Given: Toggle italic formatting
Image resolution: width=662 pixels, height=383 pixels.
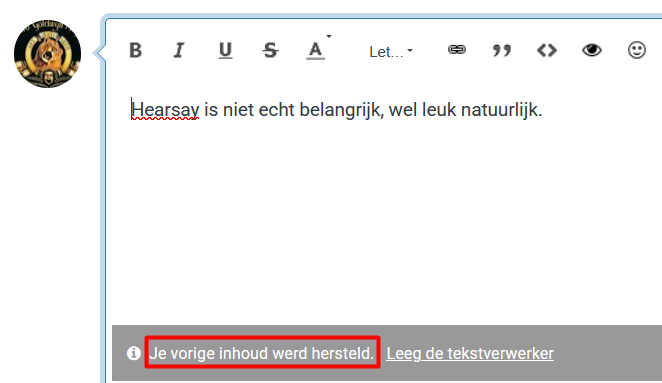Looking at the screenshot, I should point(179,50).
